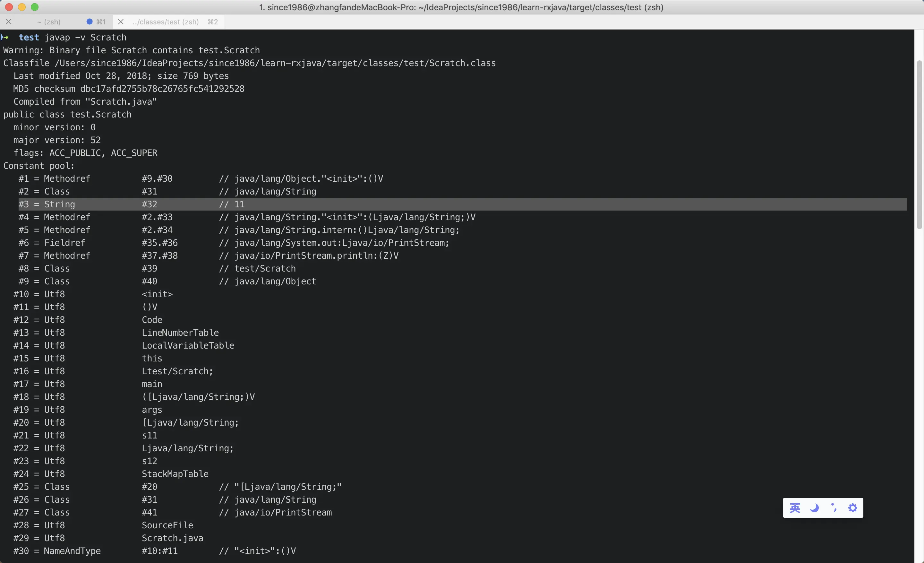Switch to the ~ (zsh) tab
Viewport: 924px width, 563px height.
click(49, 22)
